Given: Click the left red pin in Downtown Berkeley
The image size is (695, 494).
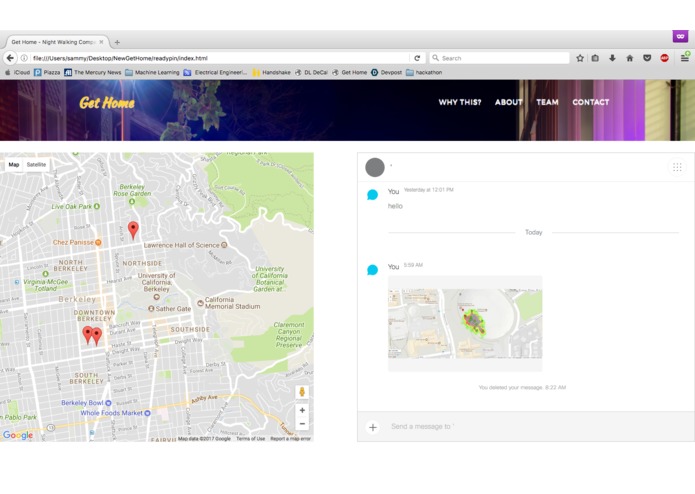Looking at the screenshot, I should [88, 335].
